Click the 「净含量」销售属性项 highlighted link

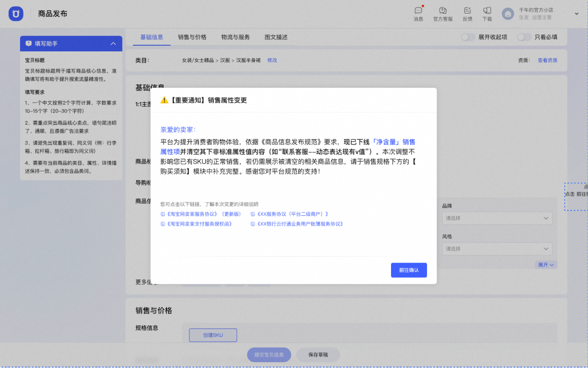393,142
